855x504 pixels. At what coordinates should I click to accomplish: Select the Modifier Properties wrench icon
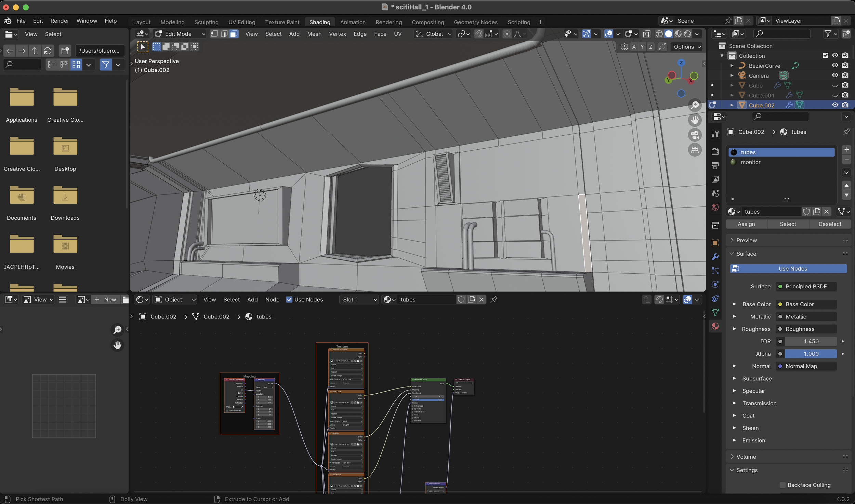[715, 256]
